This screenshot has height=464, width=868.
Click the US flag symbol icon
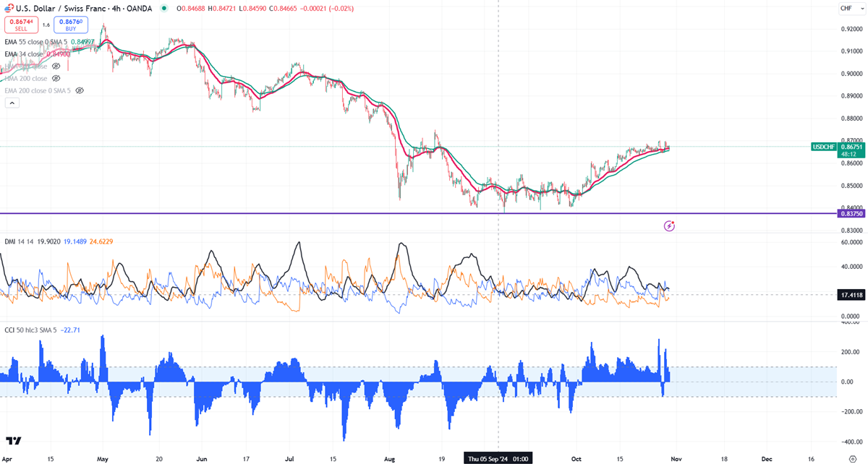7,7
